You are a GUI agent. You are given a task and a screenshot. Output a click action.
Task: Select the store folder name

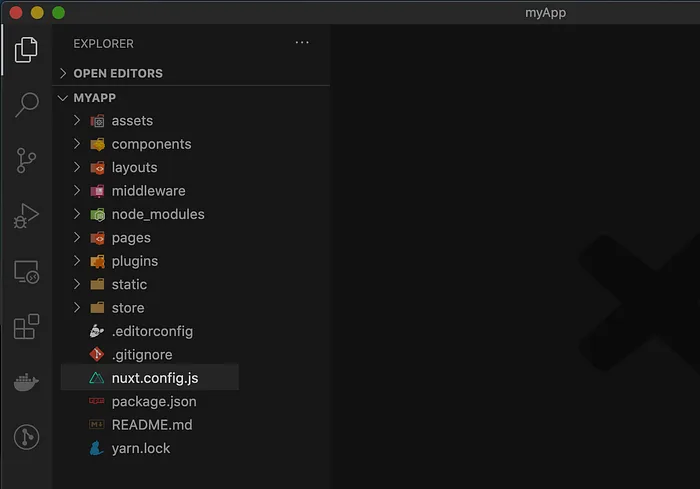click(128, 308)
